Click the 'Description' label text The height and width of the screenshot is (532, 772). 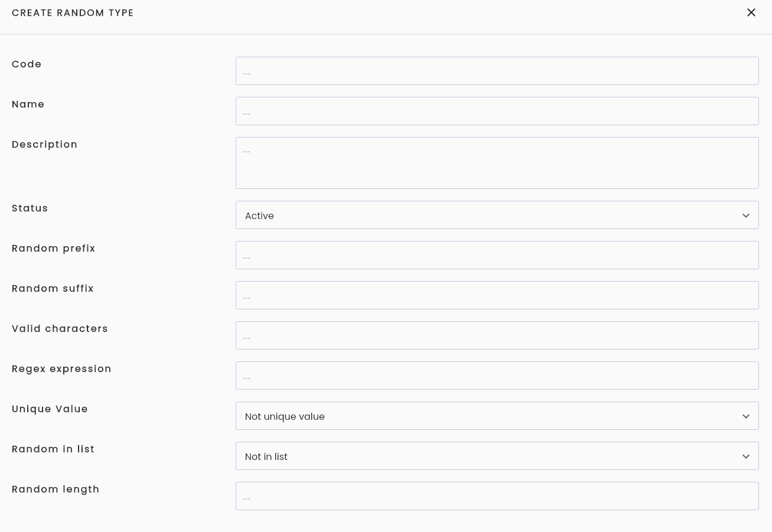(x=45, y=144)
